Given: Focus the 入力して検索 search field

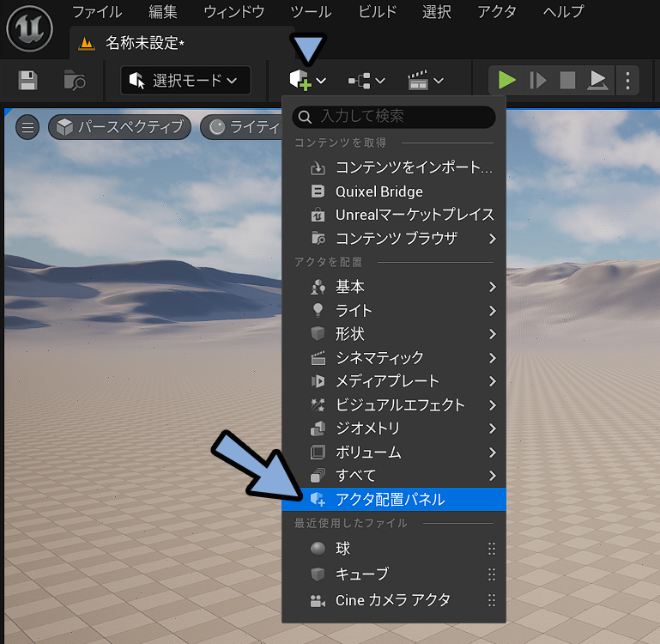Looking at the screenshot, I should [394, 117].
